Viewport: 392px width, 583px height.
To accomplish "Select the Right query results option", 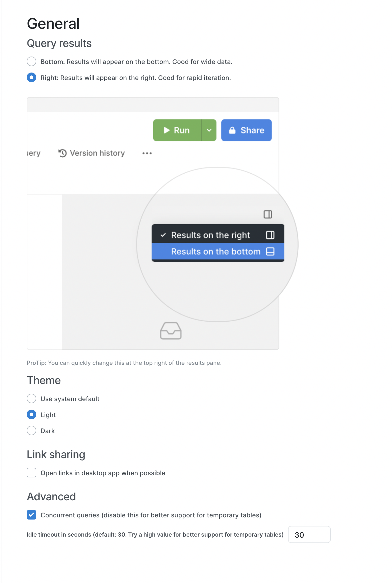I will (x=31, y=77).
